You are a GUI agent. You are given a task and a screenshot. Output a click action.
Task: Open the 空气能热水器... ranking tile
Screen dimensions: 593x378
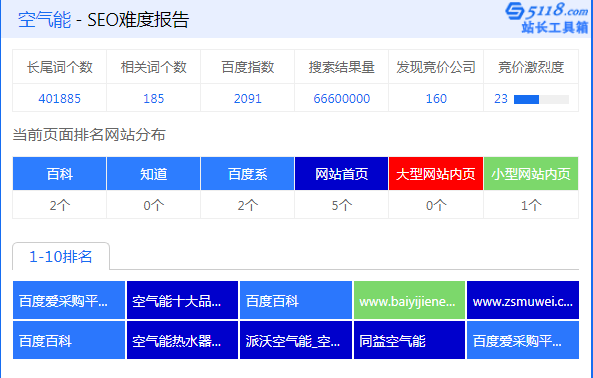(x=182, y=340)
